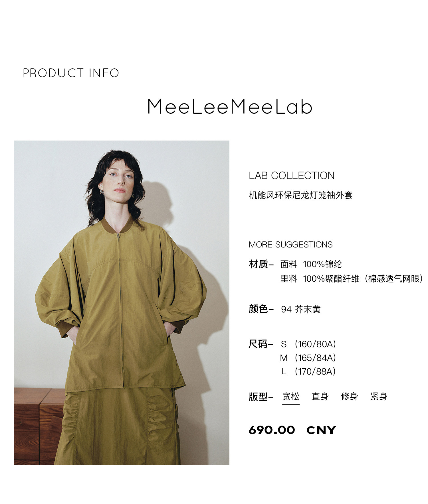Select the 直身 fit option
The image size is (428, 504).
(x=320, y=397)
